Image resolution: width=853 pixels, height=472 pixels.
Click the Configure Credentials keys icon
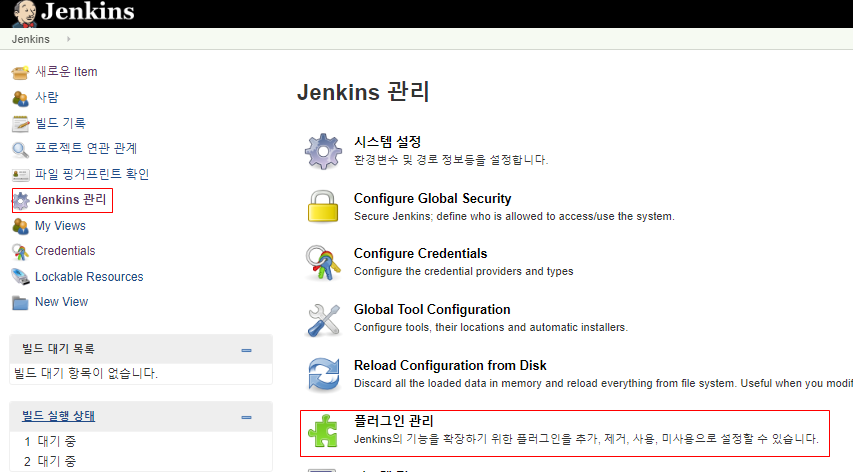[x=323, y=263]
